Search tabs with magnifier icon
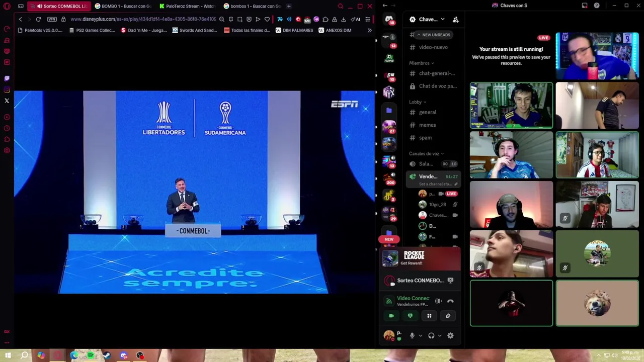Image resolution: width=644 pixels, height=362 pixels. (x=340, y=6)
